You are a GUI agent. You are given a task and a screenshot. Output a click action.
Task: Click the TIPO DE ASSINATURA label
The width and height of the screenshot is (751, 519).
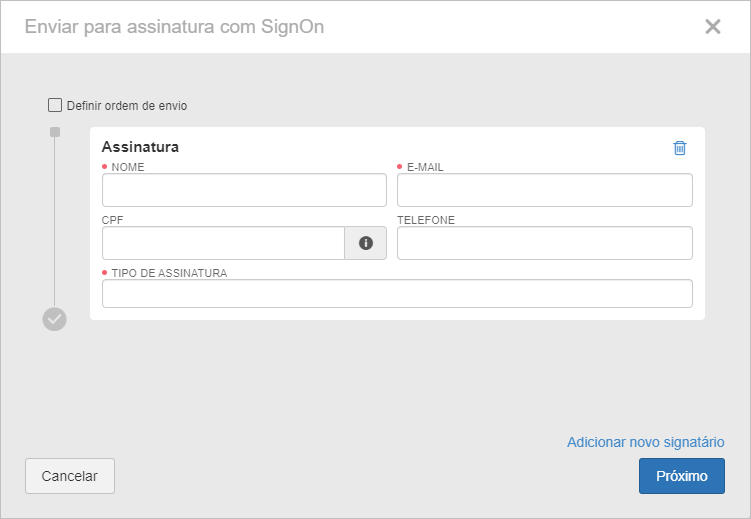pyautogui.click(x=169, y=273)
